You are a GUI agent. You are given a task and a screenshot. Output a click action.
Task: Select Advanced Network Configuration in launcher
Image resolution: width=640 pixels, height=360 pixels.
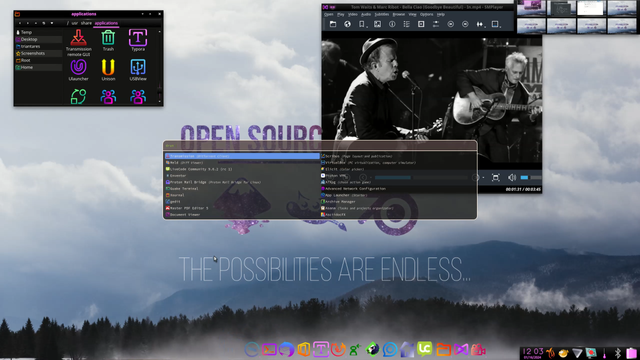point(398,189)
